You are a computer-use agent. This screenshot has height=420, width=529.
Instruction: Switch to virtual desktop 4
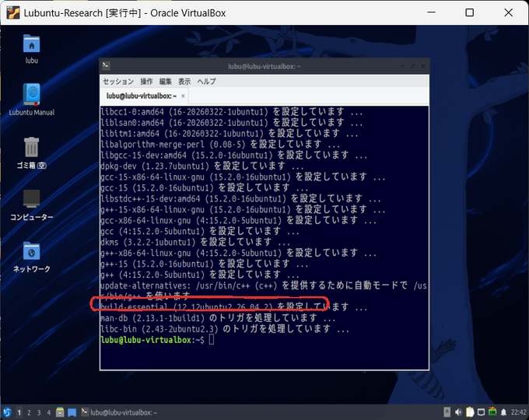tap(48, 412)
